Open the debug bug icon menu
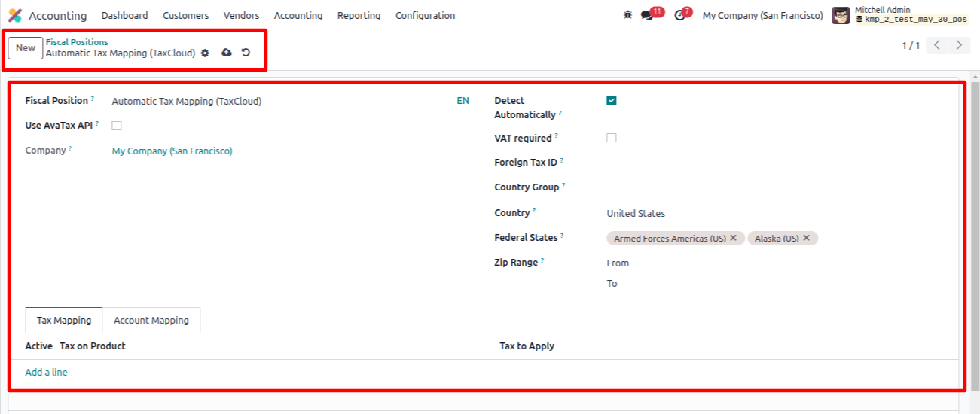The image size is (980, 414). (x=627, y=15)
